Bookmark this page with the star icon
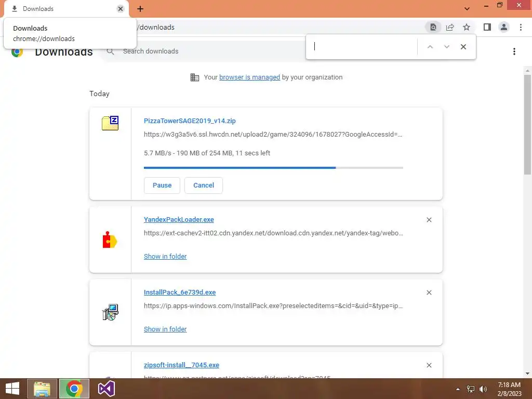532x399 pixels. pyautogui.click(x=467, y=27)
